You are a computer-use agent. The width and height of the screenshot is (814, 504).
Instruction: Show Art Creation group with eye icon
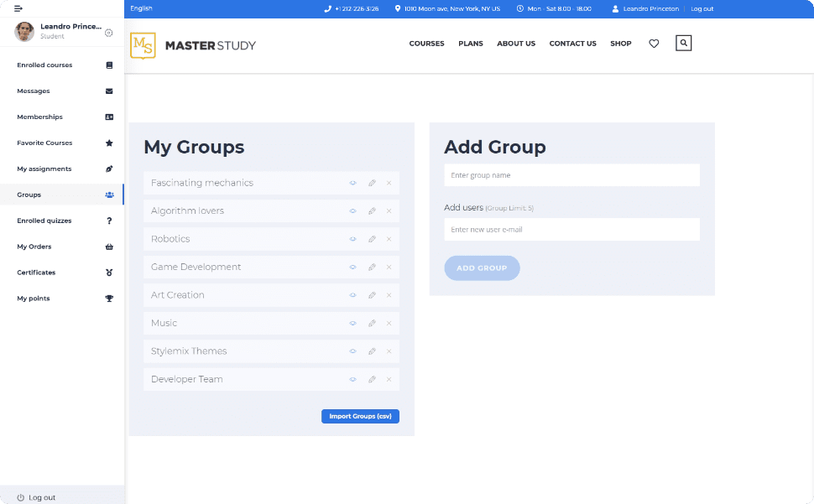point(353,295)
